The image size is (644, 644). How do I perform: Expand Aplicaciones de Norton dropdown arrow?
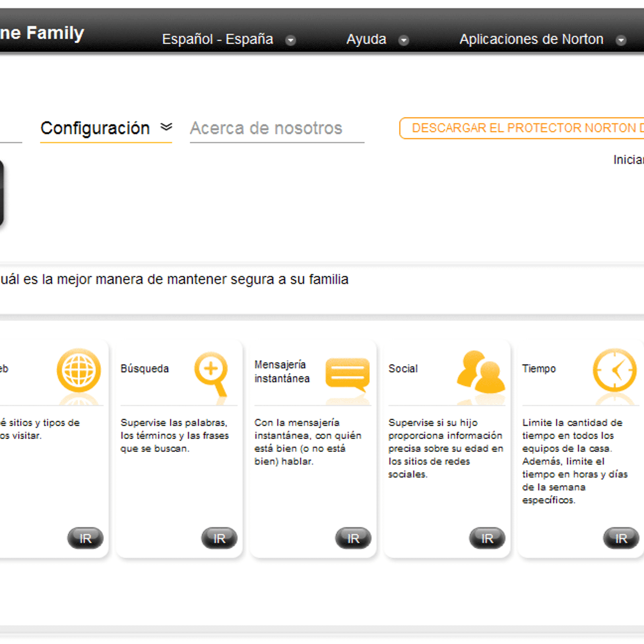tap(621, 40)
